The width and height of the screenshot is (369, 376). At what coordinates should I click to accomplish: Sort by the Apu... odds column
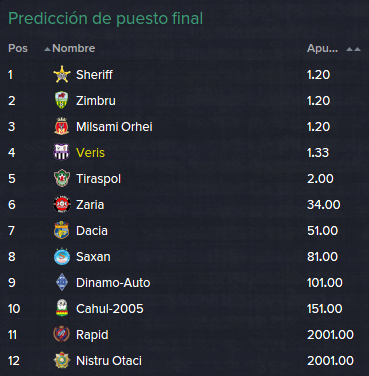point(322,48)
